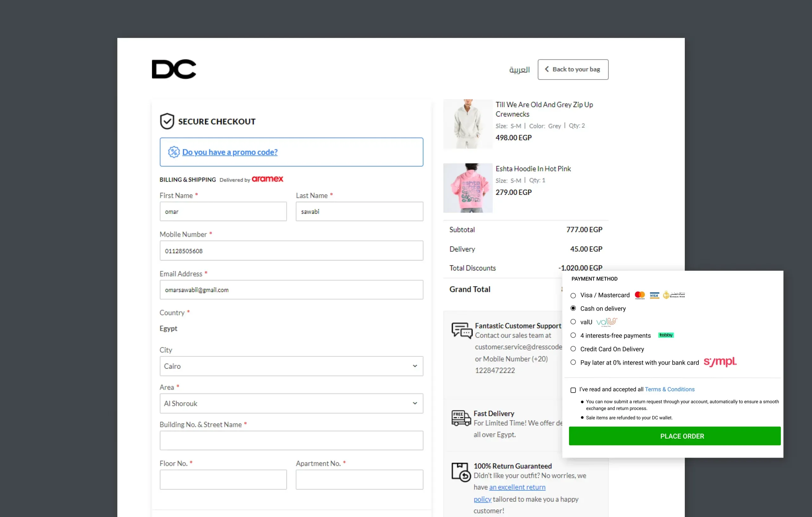Click the Eshta Hoodie product thumbnail
812x517 pixels.
point(468,188)
